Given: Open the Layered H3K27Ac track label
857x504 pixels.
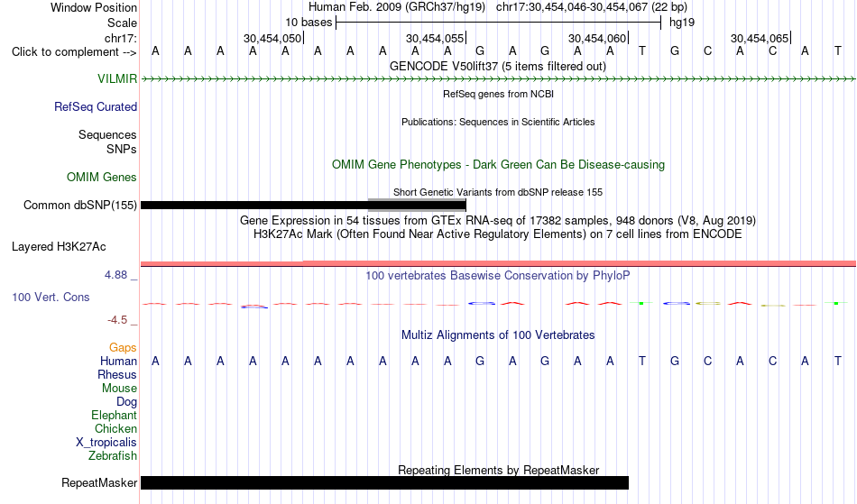Looking at the screenshot, I should 59,247.
